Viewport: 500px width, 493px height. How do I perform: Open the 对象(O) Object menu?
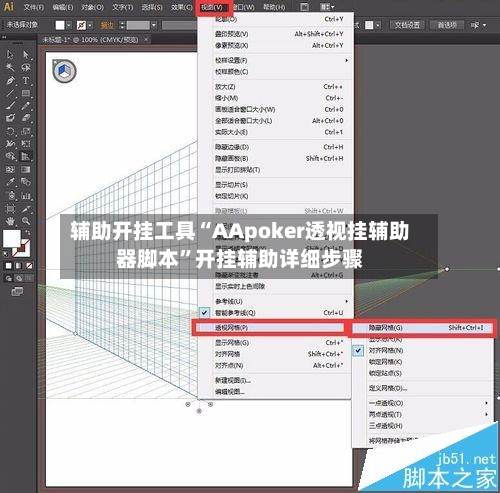coord(92,7)
